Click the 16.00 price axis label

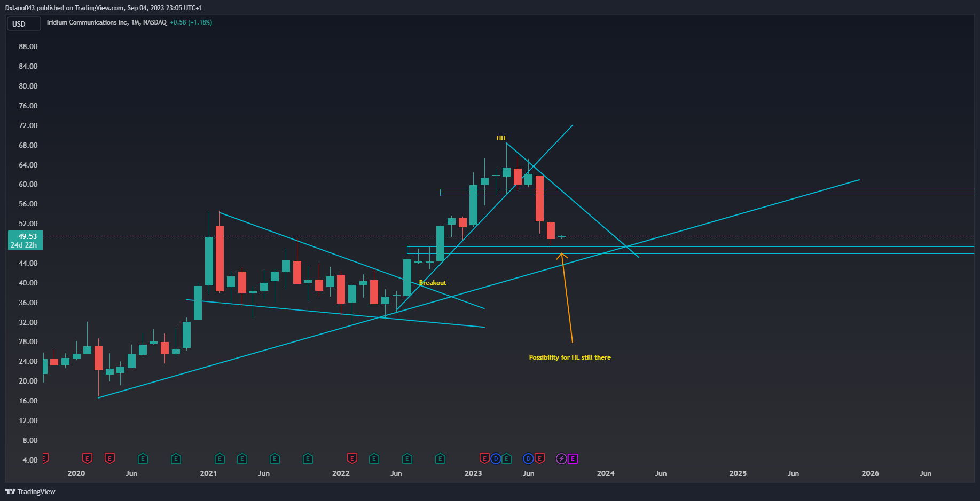coord(28,401)
